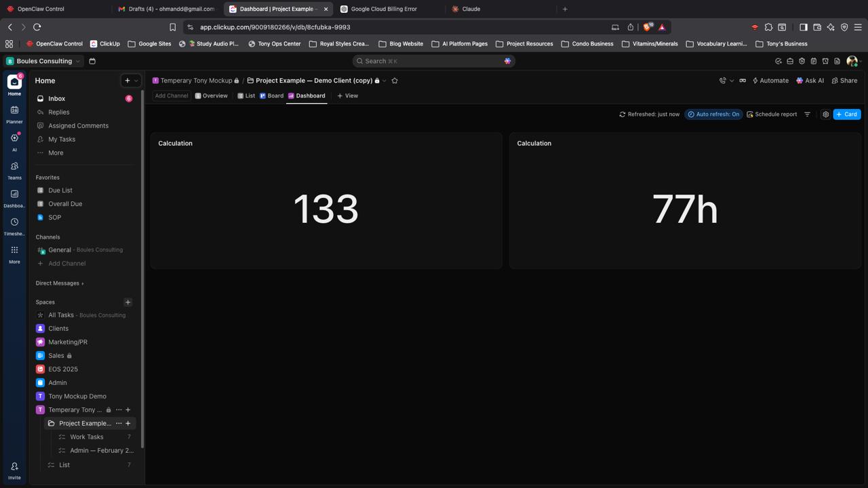Toggle Auto refresh off
Screen dimensions: 868x488
point(713,115)
